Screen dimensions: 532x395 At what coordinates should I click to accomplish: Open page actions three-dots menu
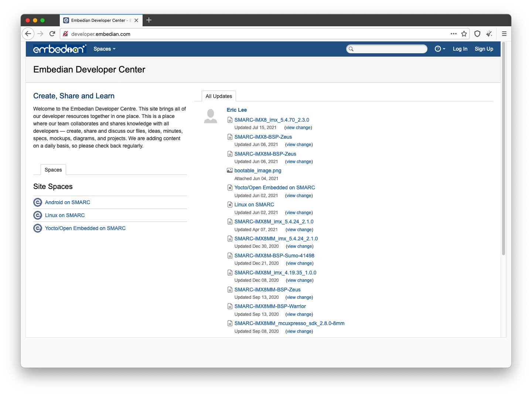point(454,34)
